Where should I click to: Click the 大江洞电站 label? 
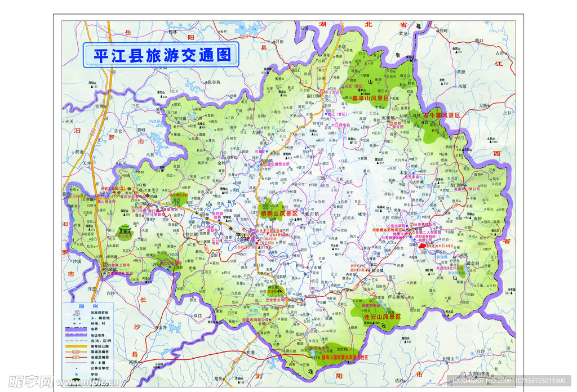point(340,125)
